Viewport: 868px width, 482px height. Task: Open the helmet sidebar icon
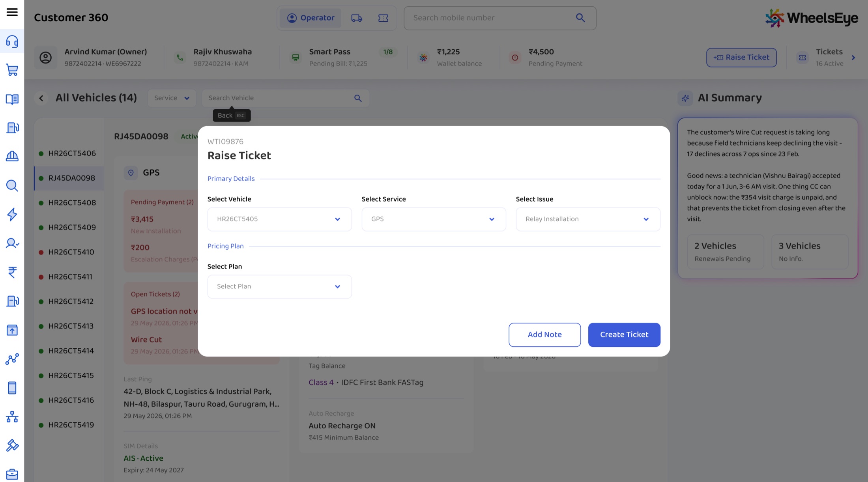12,157
